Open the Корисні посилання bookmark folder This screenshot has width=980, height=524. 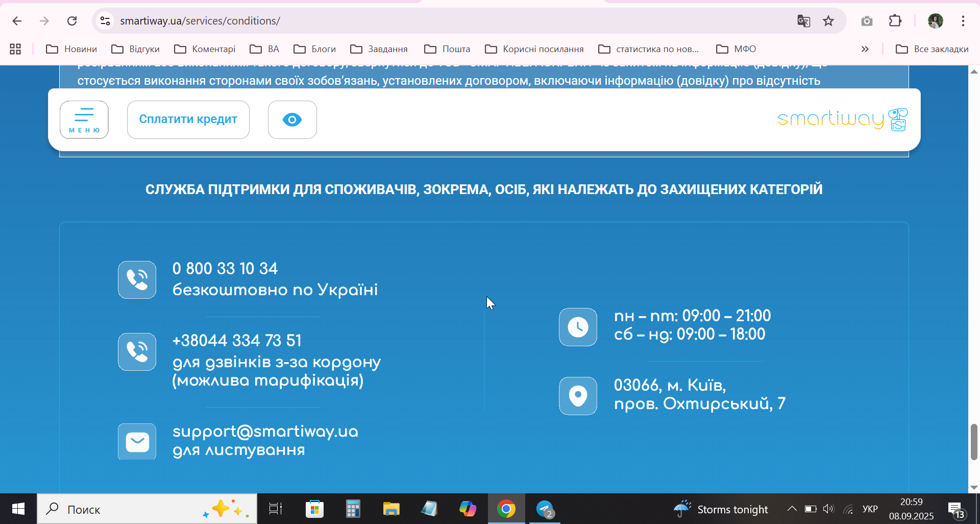click(534, 49)
